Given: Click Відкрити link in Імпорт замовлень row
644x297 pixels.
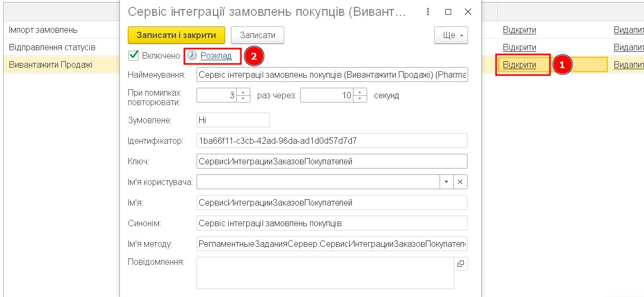Looking at the screenshot, I should point(519,30).
